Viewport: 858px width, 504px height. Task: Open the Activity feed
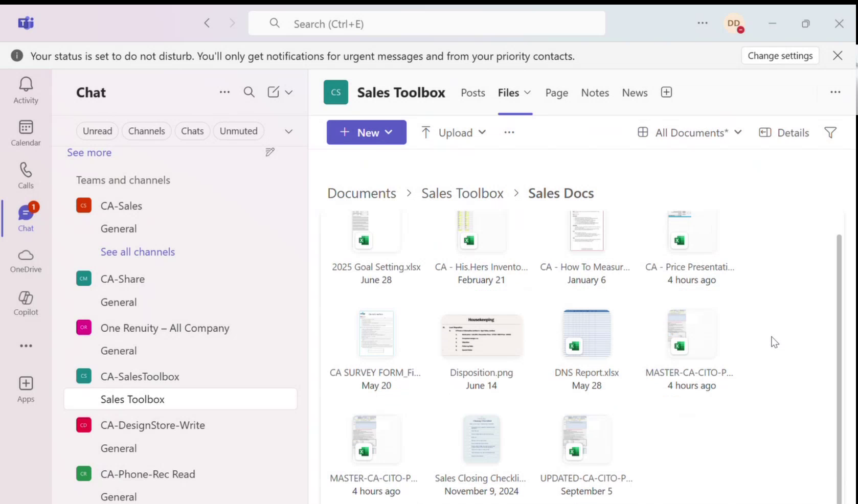[26, 89]
